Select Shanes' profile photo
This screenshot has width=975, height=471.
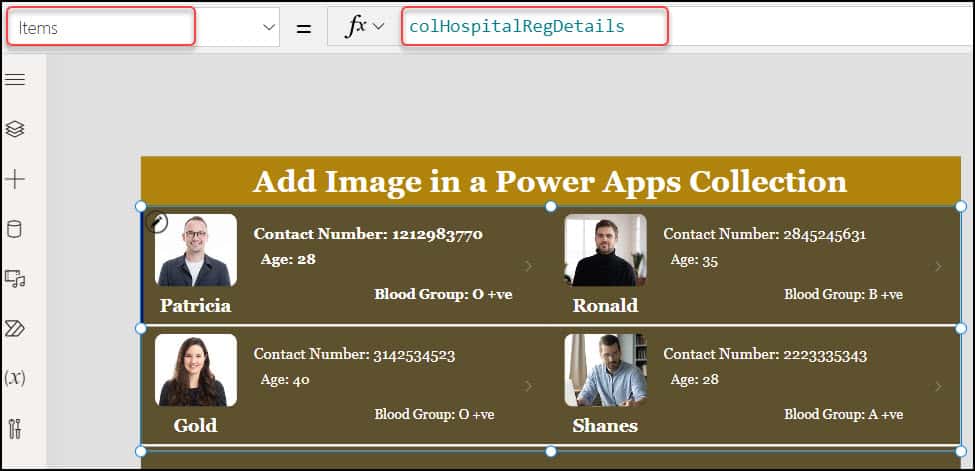coord(606,370)
